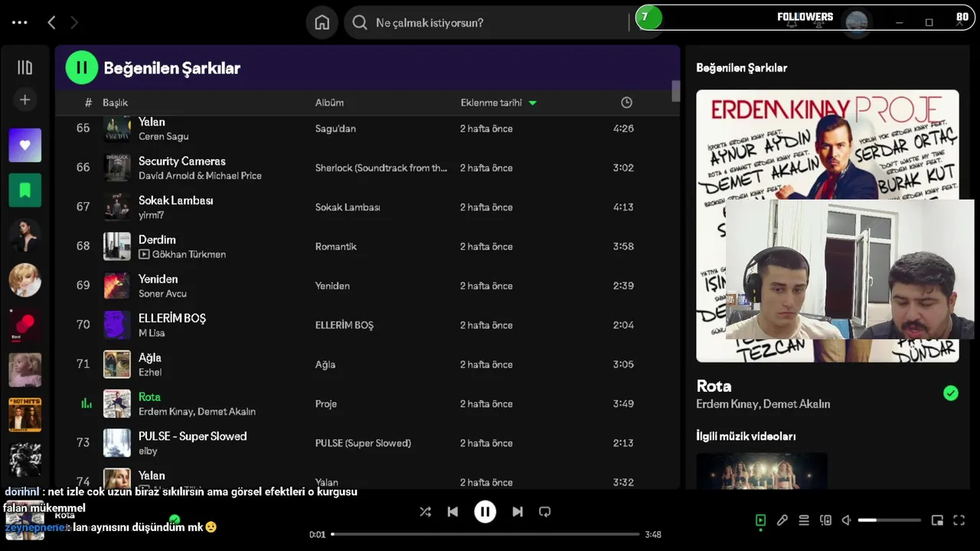This screenshot has width=980, height=551.
Task: Open Rota title in now playing panel
Action: [x=714, y=386]
